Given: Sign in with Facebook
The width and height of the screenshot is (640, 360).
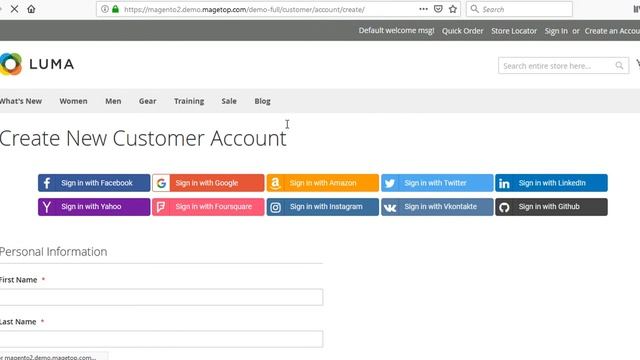Looking at the screenshot, I should [x=94, y=183].
